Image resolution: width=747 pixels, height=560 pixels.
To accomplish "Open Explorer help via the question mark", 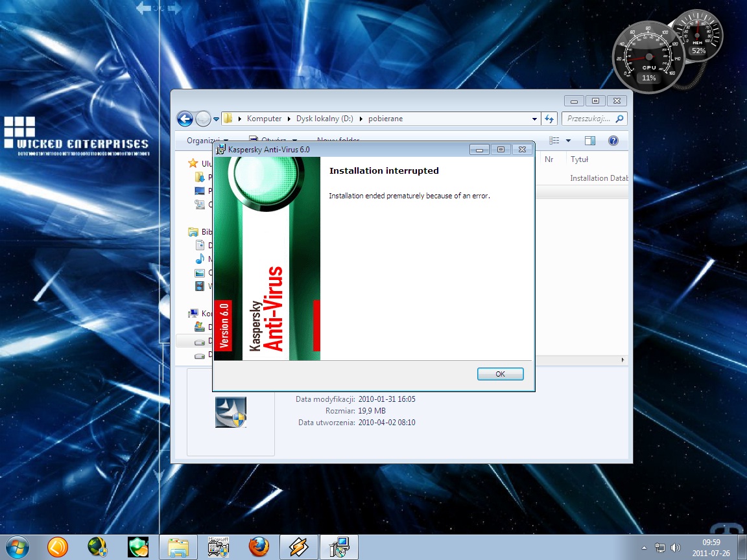I will 613,141.
